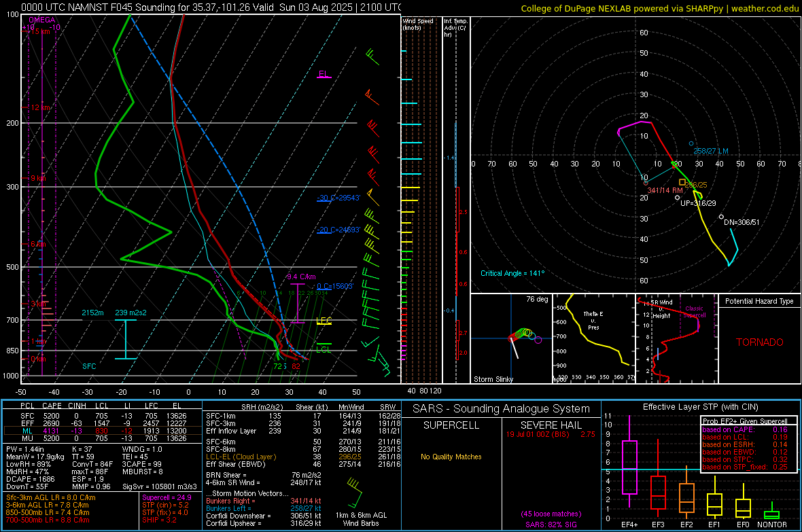Click the Critical Angle = 141° text

click(x=512, y=273)
